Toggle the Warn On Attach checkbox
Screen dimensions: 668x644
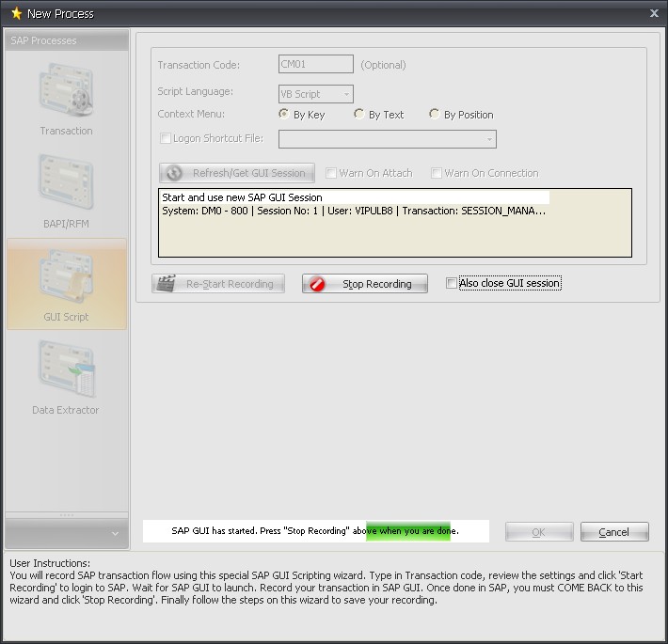coord(331,173)
